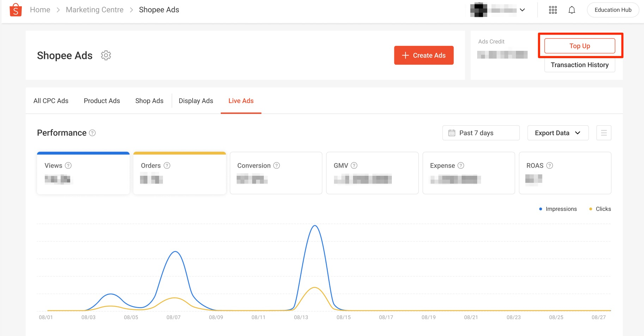Viewport: 644px width, 336px height.
Task: Open the Past 7 days date range selector
Action: [x=480, y=133]
